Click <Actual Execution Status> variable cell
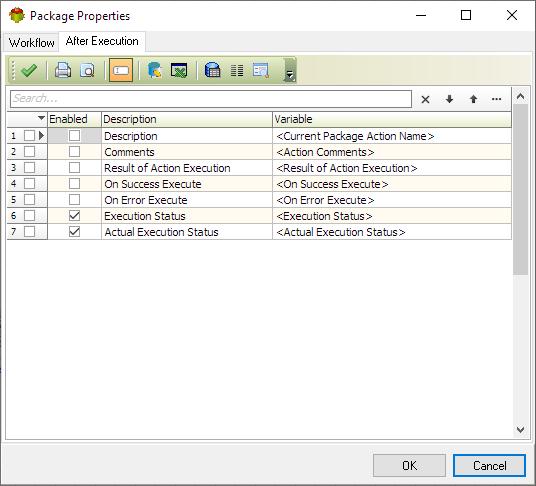The height and width of the screenshot is (486, 536). point(392,232)
